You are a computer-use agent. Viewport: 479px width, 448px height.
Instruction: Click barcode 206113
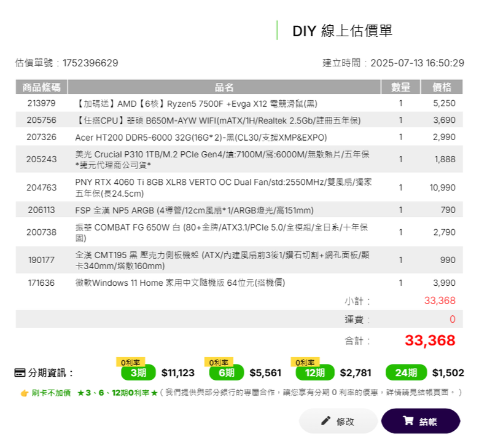click(41, 210)
